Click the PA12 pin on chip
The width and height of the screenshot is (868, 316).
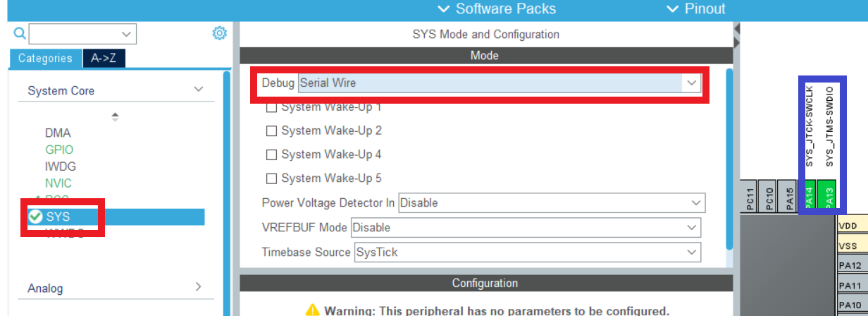click(x=852, y=266)
